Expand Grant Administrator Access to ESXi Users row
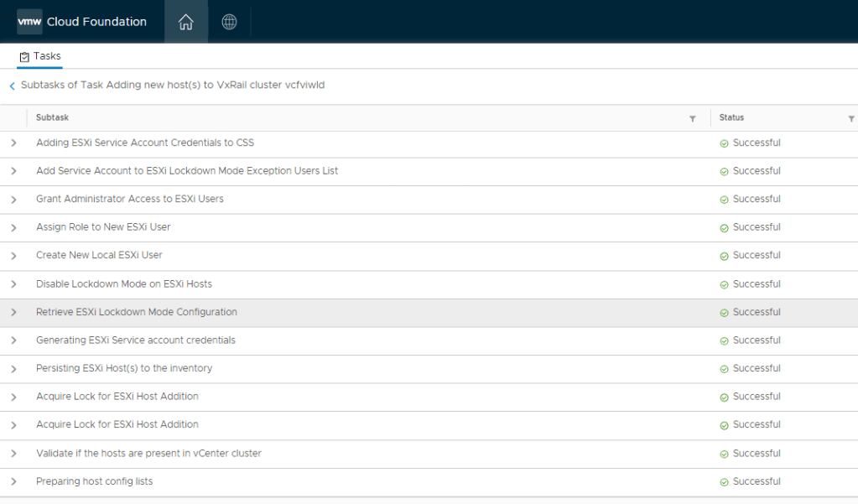Viewport: 858px width, 504px height. [x=13, y=200]
